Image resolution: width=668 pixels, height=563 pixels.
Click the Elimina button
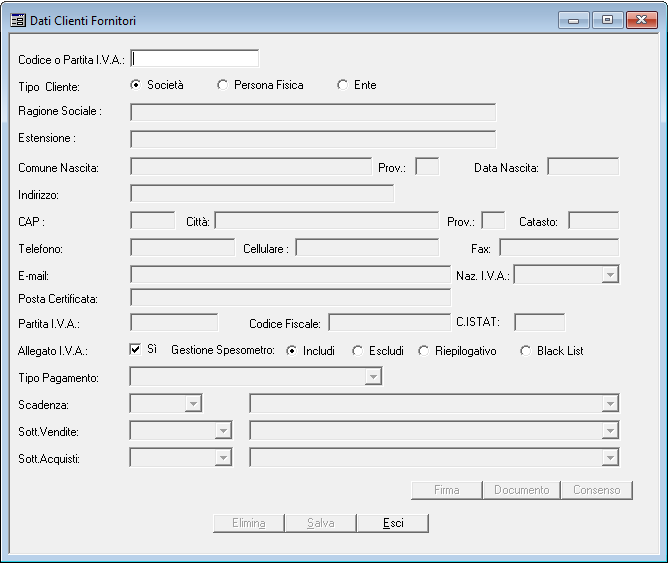248,523
